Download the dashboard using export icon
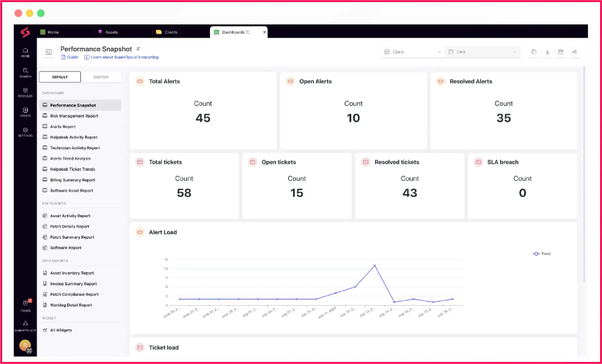 pos(547,52)
